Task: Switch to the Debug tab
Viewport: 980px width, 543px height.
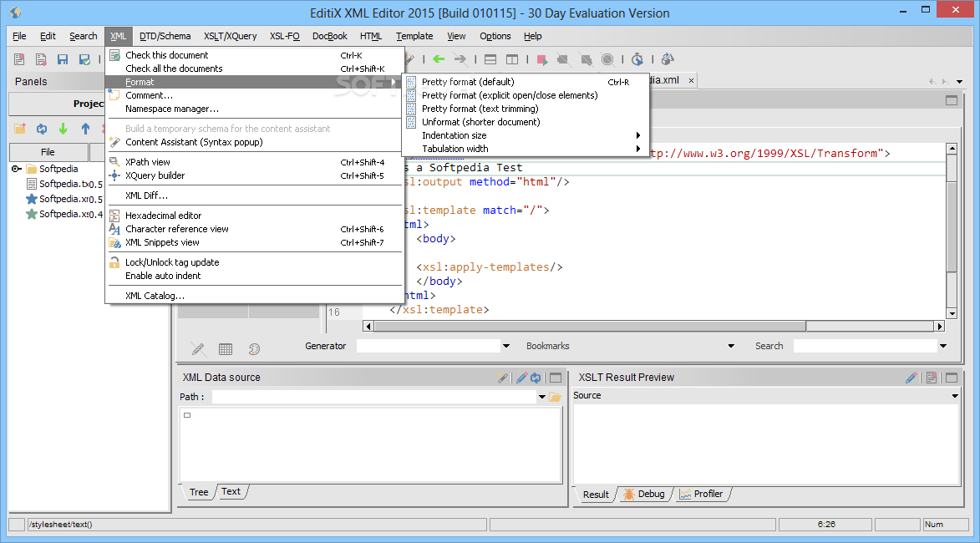Action: 644,495
